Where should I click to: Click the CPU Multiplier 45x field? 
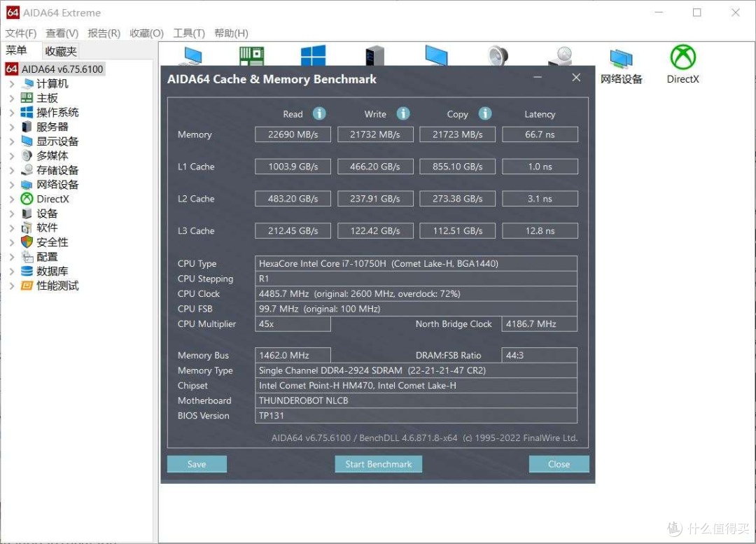[293, 323]
